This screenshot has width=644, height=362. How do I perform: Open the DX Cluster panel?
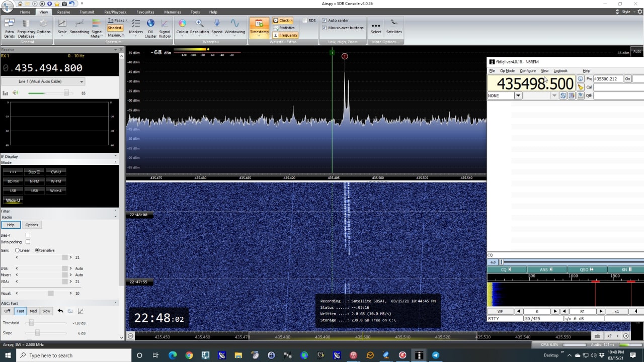tap(150, 28)
